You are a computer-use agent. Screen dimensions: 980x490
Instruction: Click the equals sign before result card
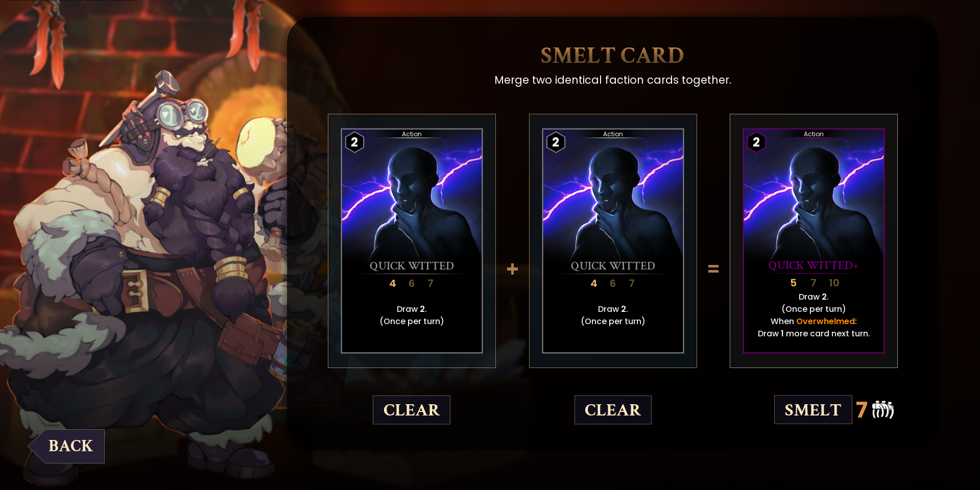tap(713, 269)
